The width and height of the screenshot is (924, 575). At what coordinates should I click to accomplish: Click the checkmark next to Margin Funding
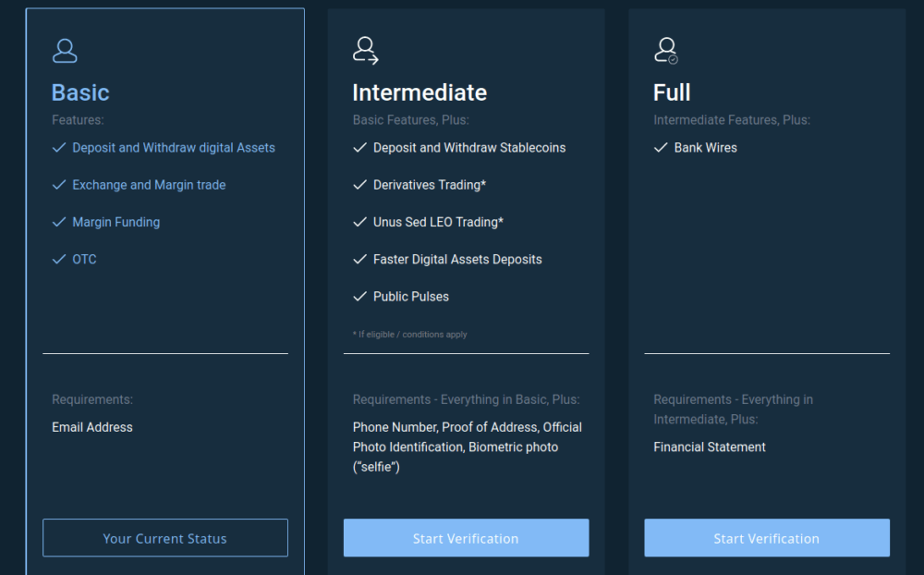[x=59, y=222]
